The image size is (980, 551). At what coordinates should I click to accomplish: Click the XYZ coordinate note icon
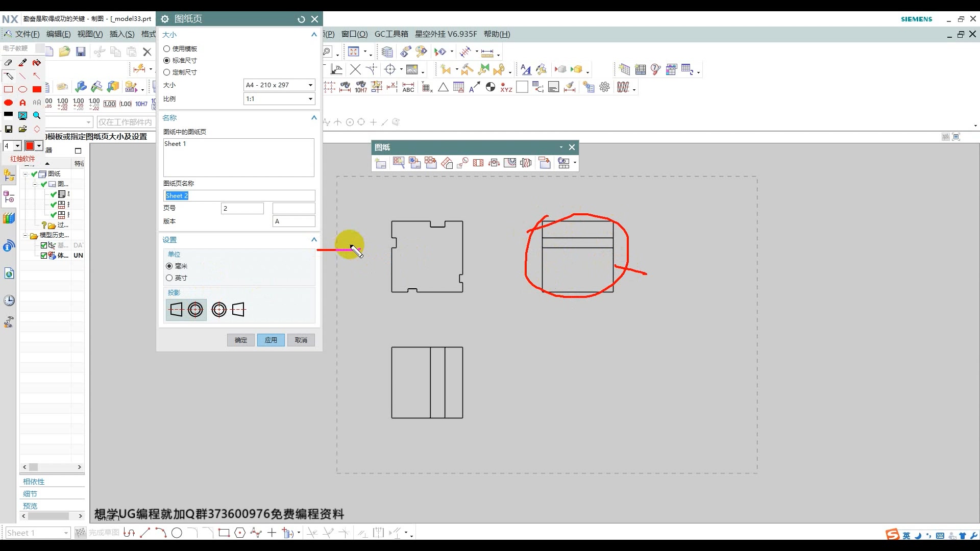tap(506, 87)
